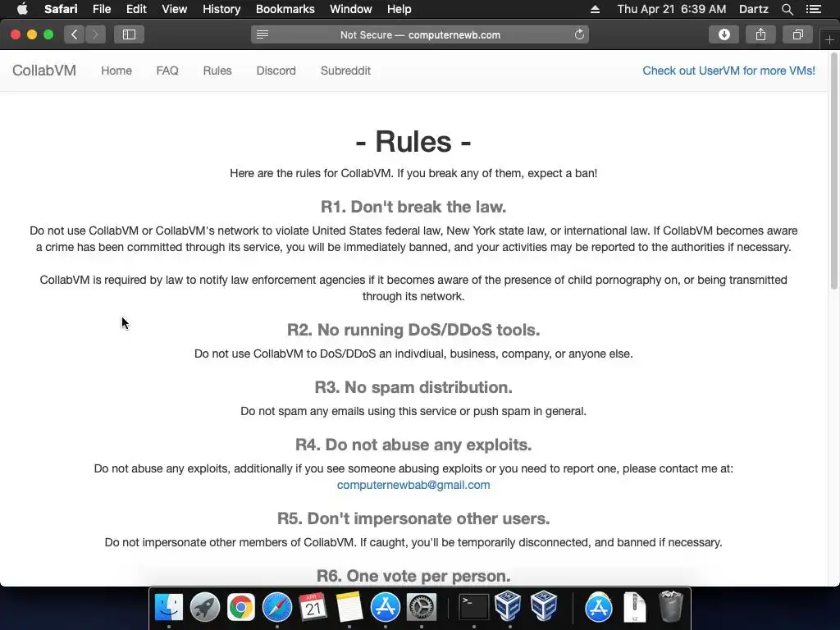Image resolution: width=840 pixels, height=630 pixels.
Task: Open Notes app in dock
Action: 349,608
